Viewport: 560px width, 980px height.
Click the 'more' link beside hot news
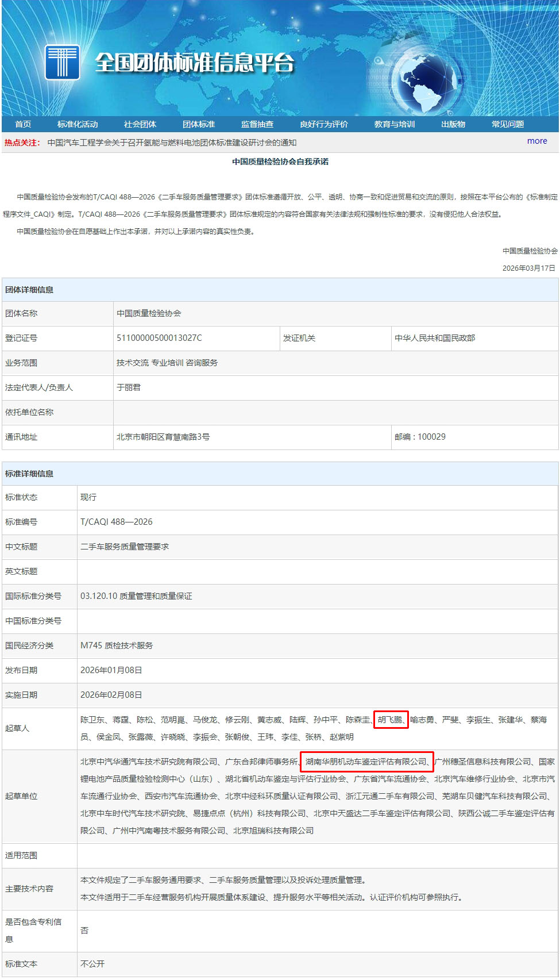coord(537,141)
